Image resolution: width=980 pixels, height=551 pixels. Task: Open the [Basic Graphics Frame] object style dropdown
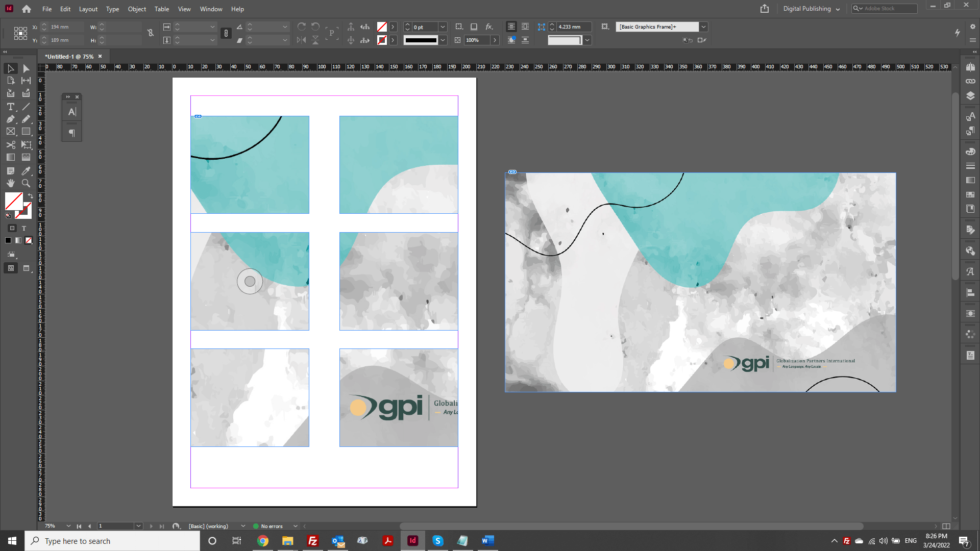point(703,27)
